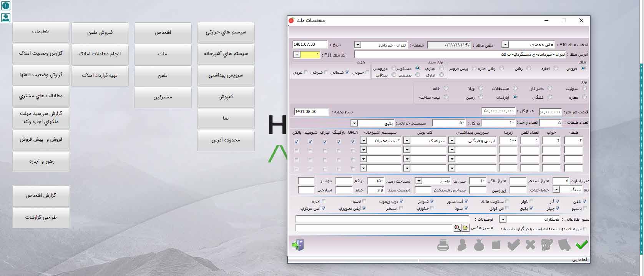
Task: Open the اشخاص menu button
Action: click(163, 33)
